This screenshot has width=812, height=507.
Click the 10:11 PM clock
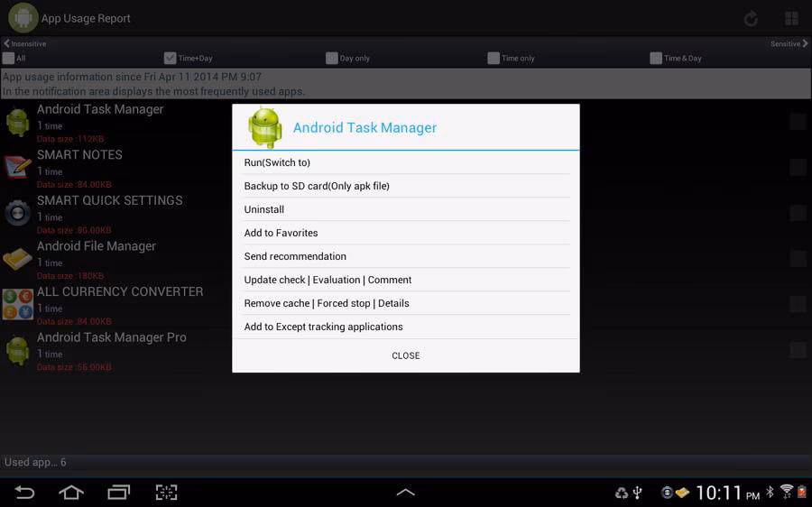coord(727,493)
